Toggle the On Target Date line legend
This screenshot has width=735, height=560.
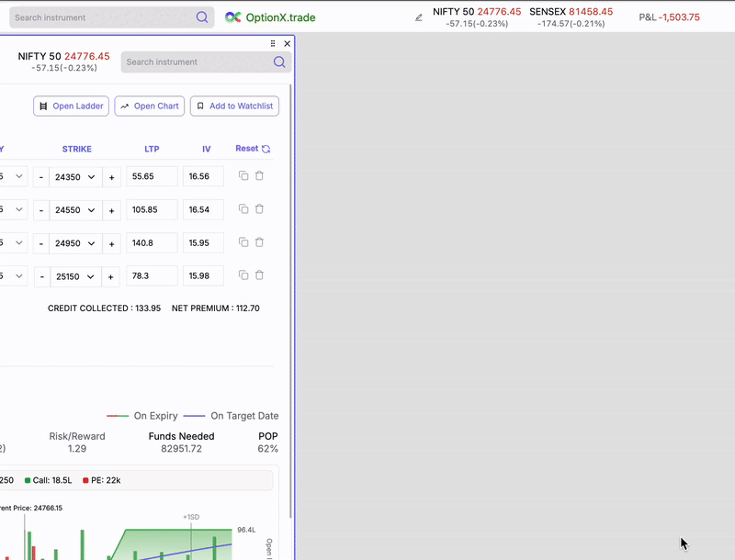(x=231, y=416)
